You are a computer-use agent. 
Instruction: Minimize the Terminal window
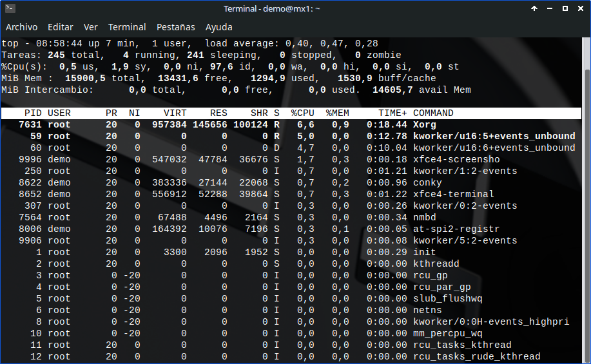tap(550, 8)
